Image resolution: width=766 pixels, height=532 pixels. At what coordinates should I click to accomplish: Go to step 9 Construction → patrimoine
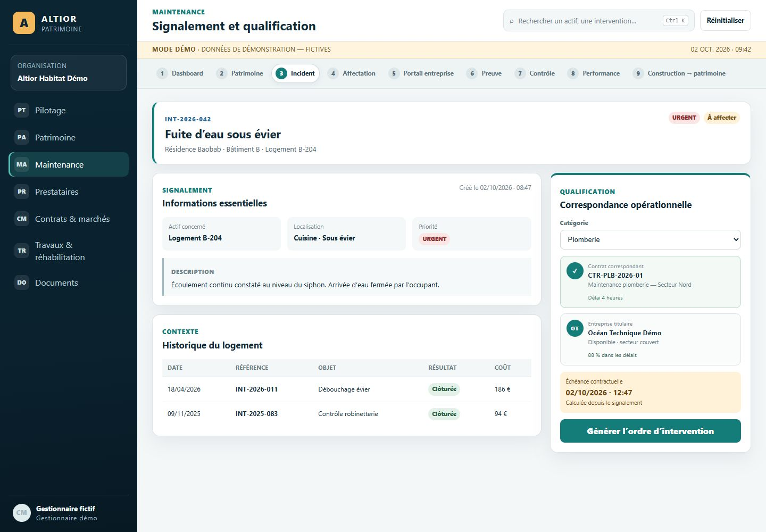[680, 73]
